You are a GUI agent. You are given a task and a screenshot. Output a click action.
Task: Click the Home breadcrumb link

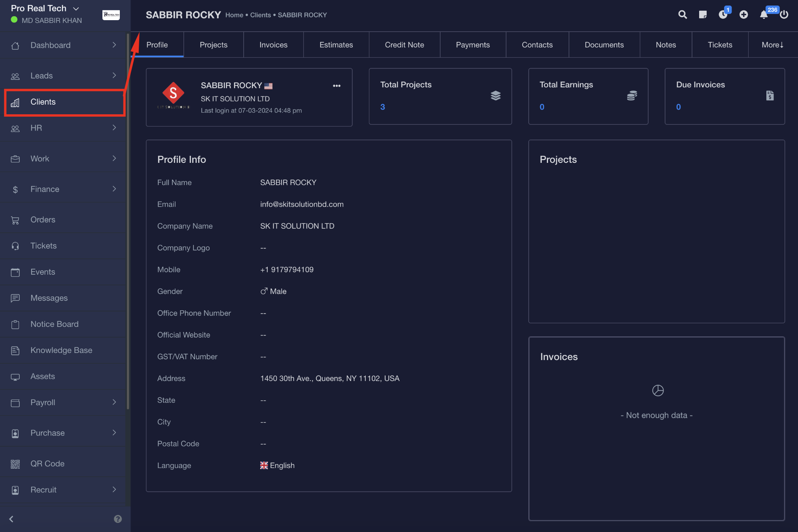coord(234,15)
